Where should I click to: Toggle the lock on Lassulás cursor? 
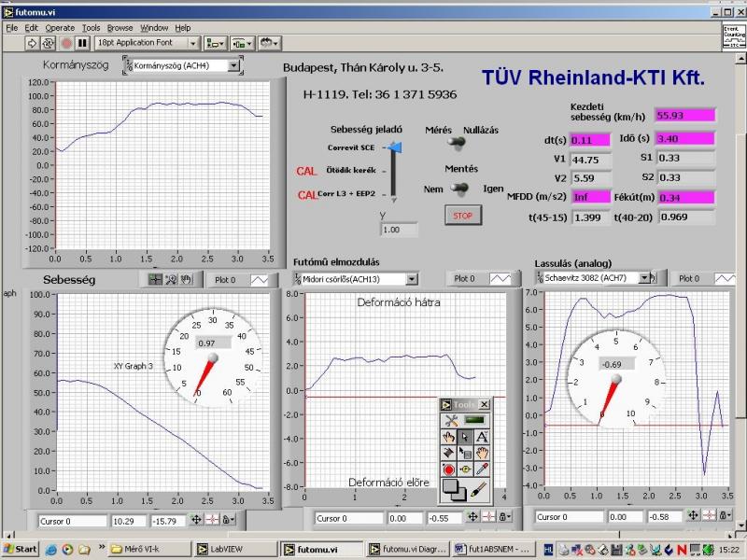point(726,515)
